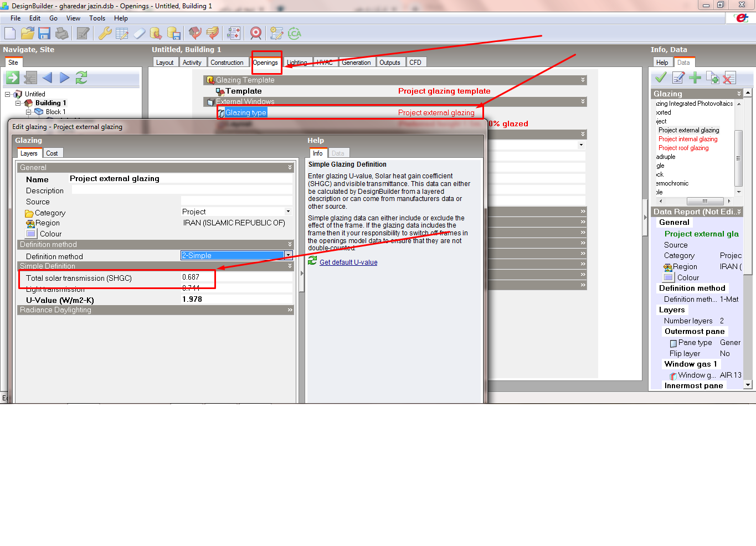
Task: Click the green refresh arrows in Navigate panel
Action: click(81, 78)
